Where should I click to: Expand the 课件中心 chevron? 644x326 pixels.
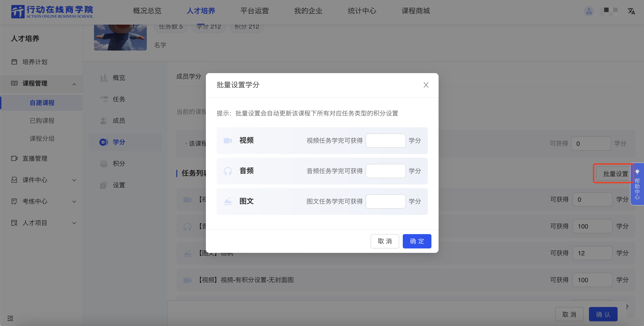click(x=74, y=180)
